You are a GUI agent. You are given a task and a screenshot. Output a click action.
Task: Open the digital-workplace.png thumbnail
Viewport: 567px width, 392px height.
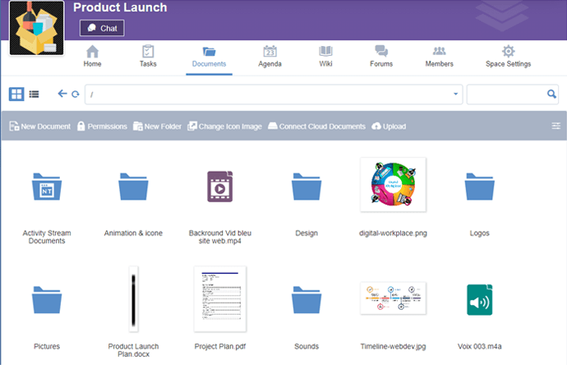393,187
